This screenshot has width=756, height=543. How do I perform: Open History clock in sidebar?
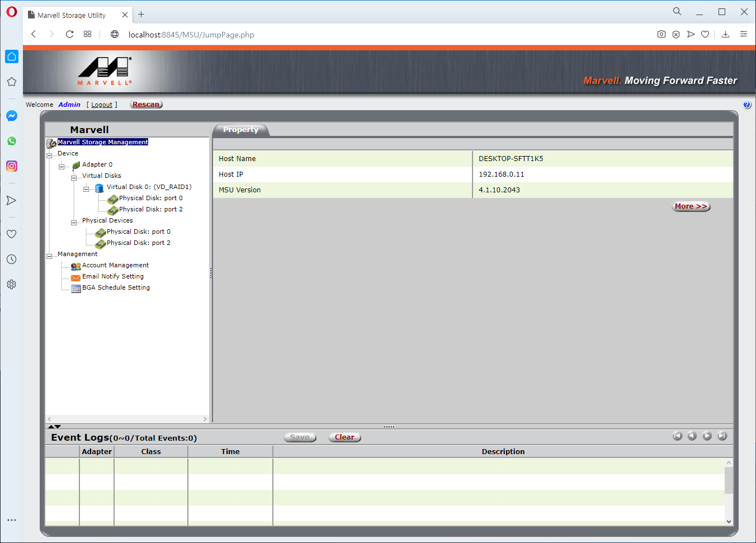coord(12,259)
